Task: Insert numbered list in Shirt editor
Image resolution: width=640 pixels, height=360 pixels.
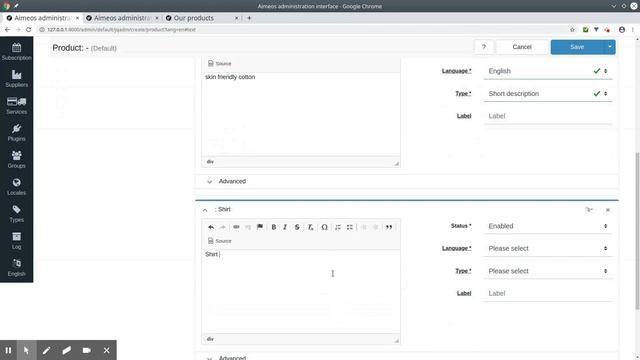Action: 338,227
